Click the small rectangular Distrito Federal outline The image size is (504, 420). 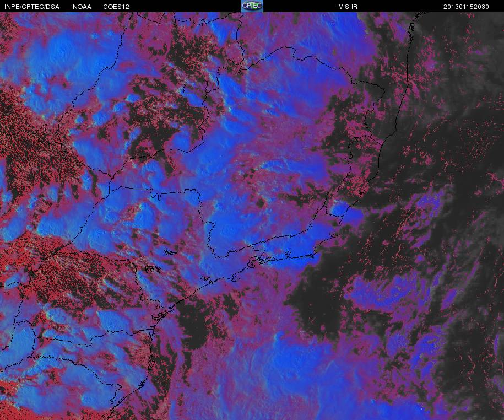196,86
